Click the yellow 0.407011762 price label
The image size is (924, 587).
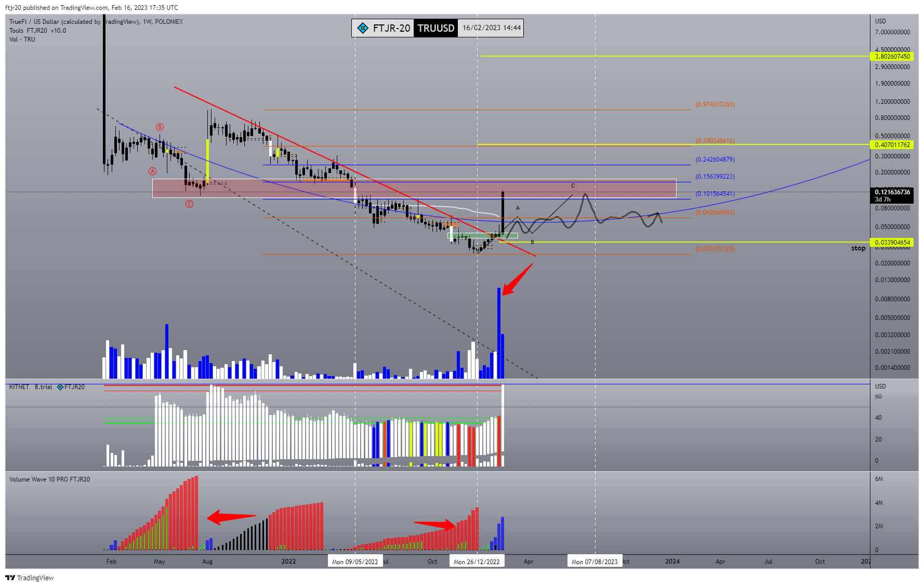click(x=892, y=145)
